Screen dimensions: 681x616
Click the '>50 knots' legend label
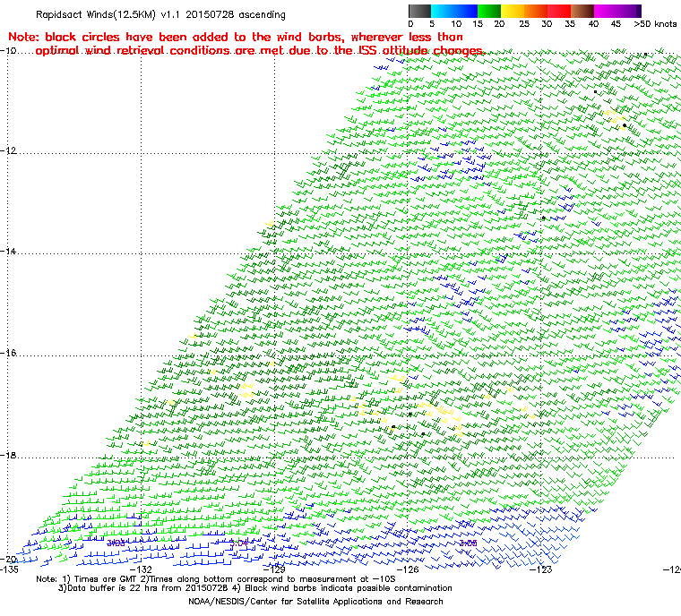click(655, 24)
